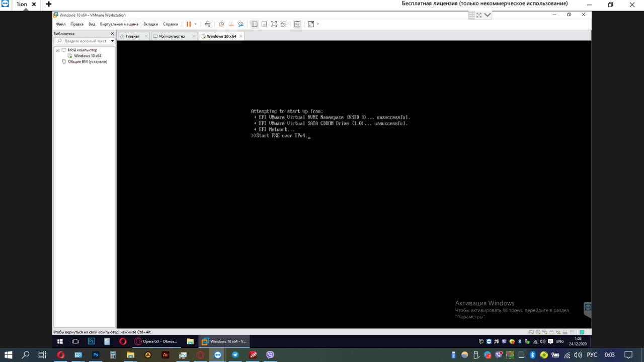Close the Главная tab
644x362 pixels.
[x=146, y=36]
